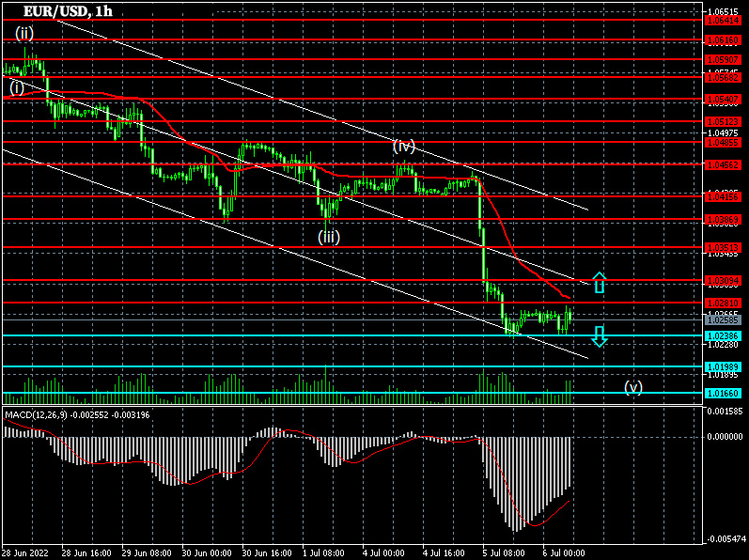Image resolution: width=749 pixels, height=560 pixels.
Task: Select the EUR/USD, 1h chart title
Action: tap(68, 11)
